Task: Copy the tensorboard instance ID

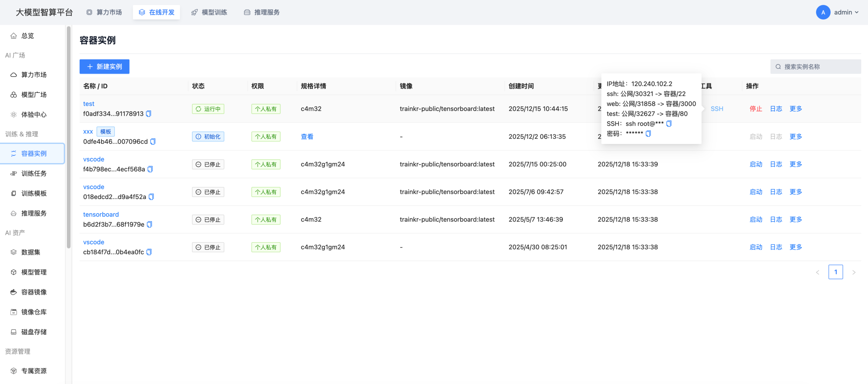Action: pyautogui.click(x=150, y=225)
